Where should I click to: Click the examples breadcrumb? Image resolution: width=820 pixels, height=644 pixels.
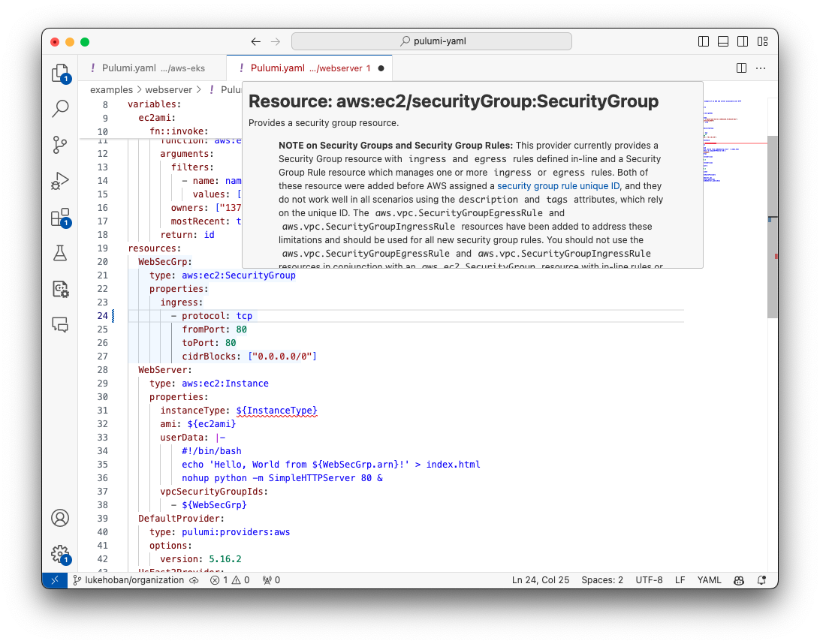[x=111, y=90]
